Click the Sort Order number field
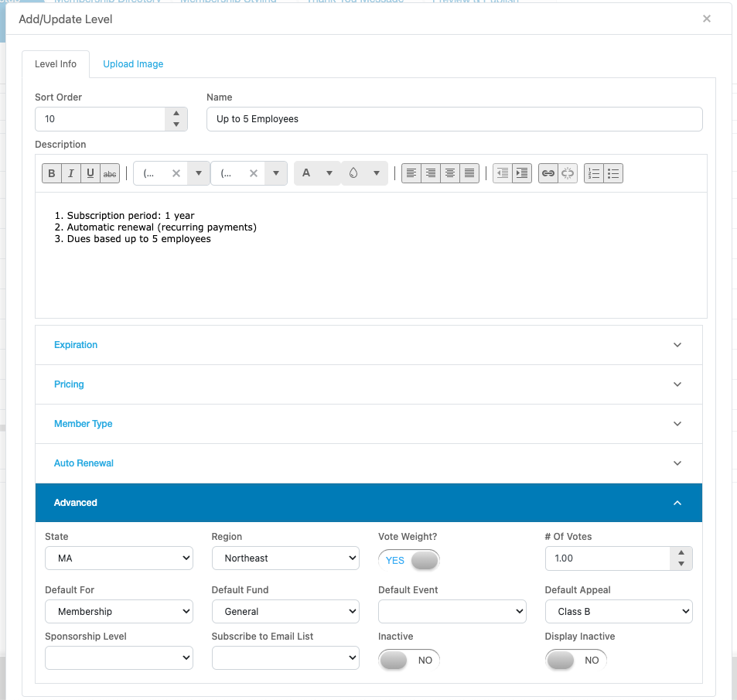 click(x=100, y=119)
